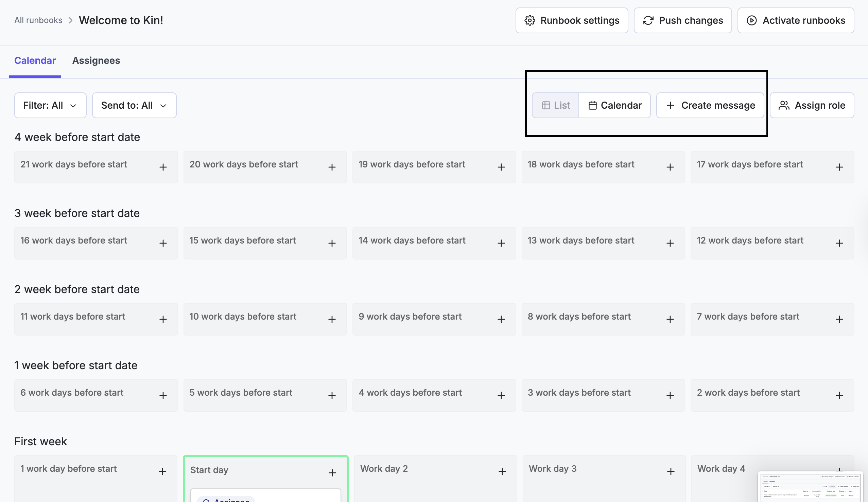This screenshot has height=502, width=868.
Task: Click the 'Welcome to Kin!' title
Action: (121, 20)
